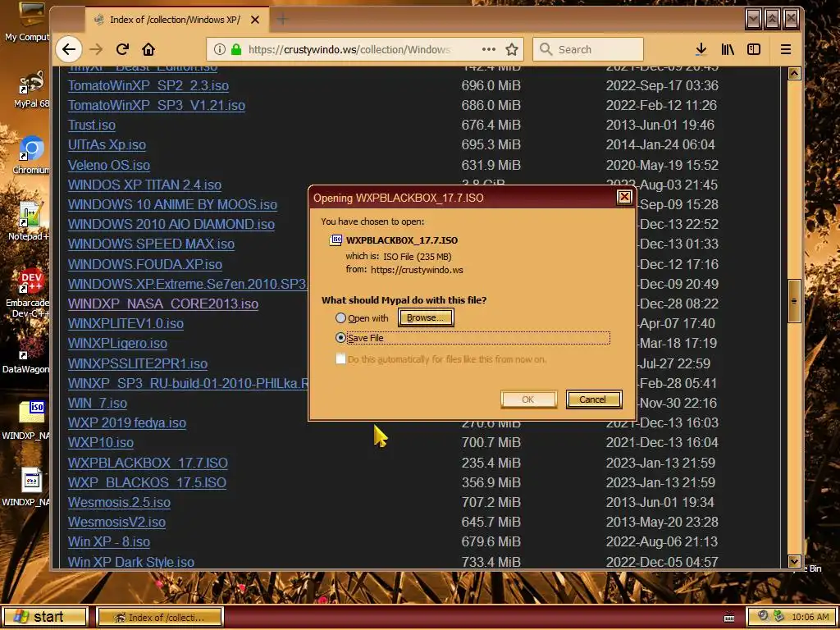Click the forward navigation arrow
The width and height of the screenshot is (840, 630).
tap(96, 49)
